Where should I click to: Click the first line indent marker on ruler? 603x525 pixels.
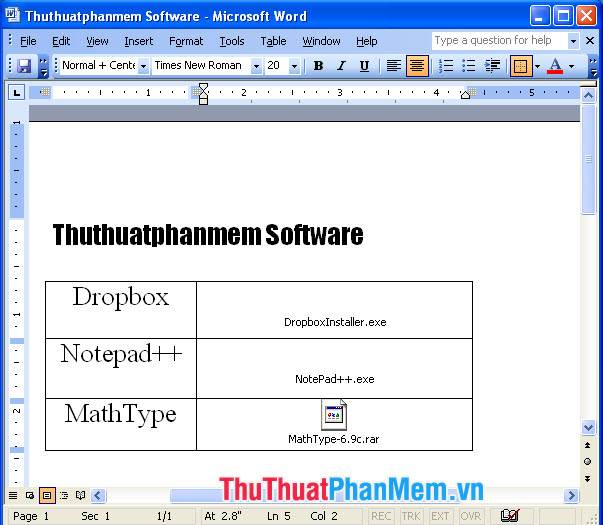203,88
